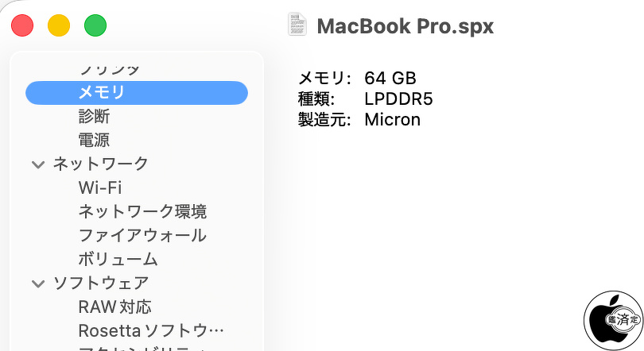Select the highlighted メモリ sidebar item
The width and height of the screenshot is (644, 351).
(101, 93)
